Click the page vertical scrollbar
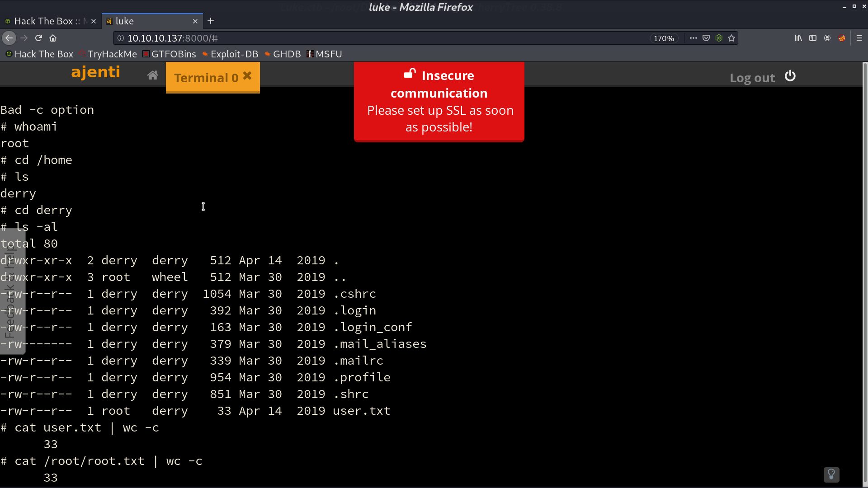Image resolution: width=868 pixels, height=488 pixels. pyautogui.click(x=865, y=273)
